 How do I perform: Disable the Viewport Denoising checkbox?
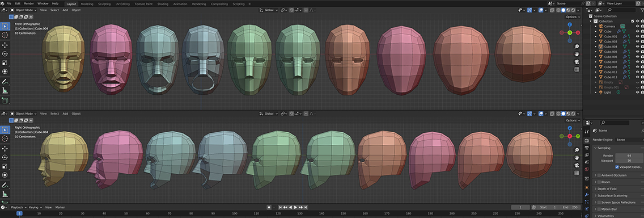(617, 167)
